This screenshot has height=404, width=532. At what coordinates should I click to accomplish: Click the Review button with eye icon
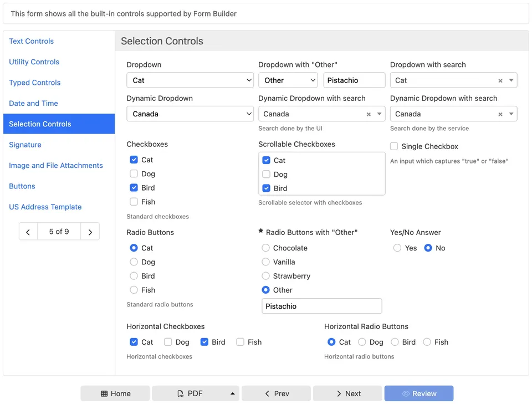point(419,393)
